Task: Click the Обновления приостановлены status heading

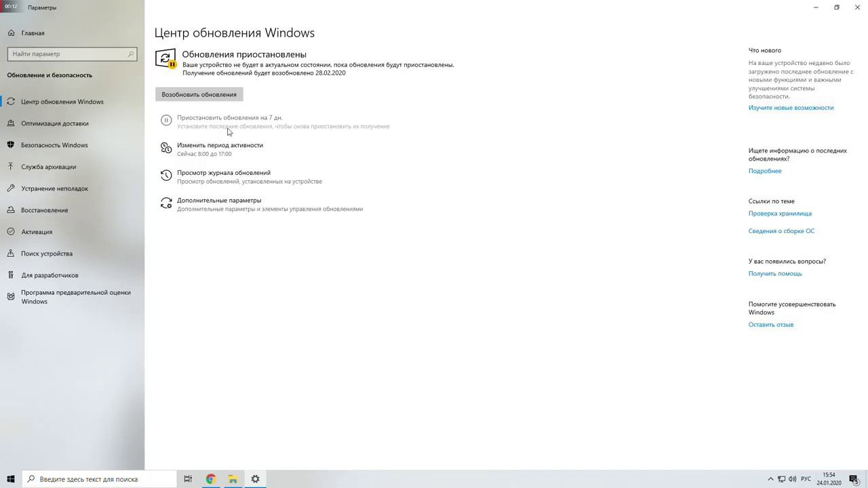Action: pos(244,54)
